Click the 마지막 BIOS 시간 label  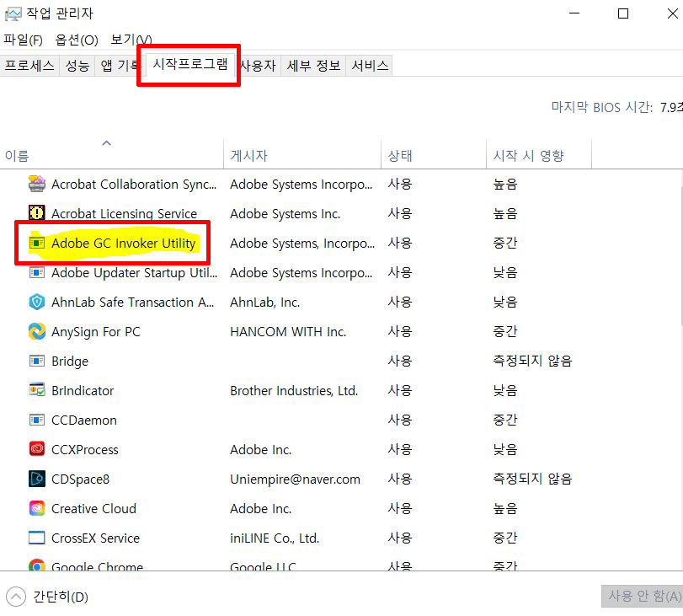tap(602, 107)
